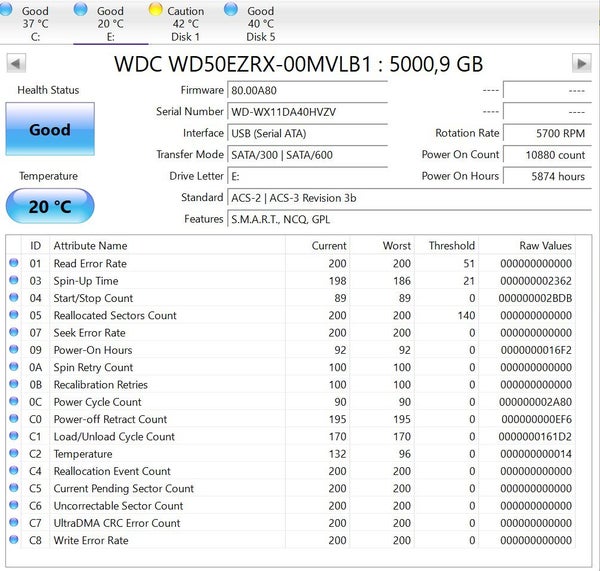The width and height of the screenshot is (600, 571).
Task: Click the Power On Hours value 5874 hours
Action: click(548, 176)
